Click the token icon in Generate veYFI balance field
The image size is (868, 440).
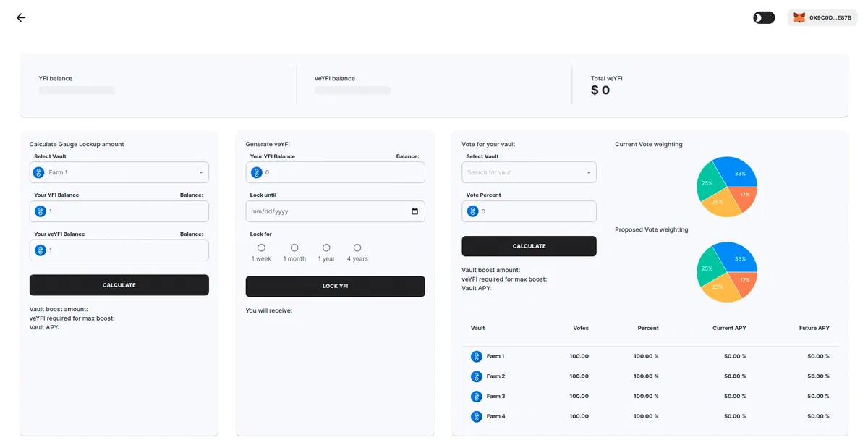[257, 172]
